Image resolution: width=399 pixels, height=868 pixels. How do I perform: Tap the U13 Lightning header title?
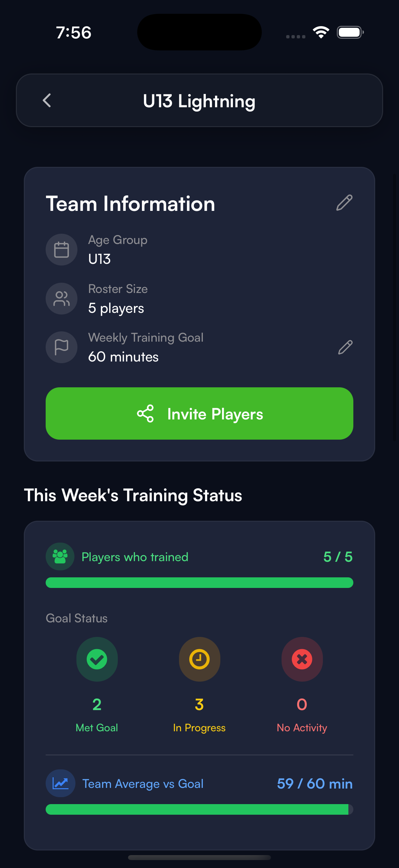coord(199,101)
